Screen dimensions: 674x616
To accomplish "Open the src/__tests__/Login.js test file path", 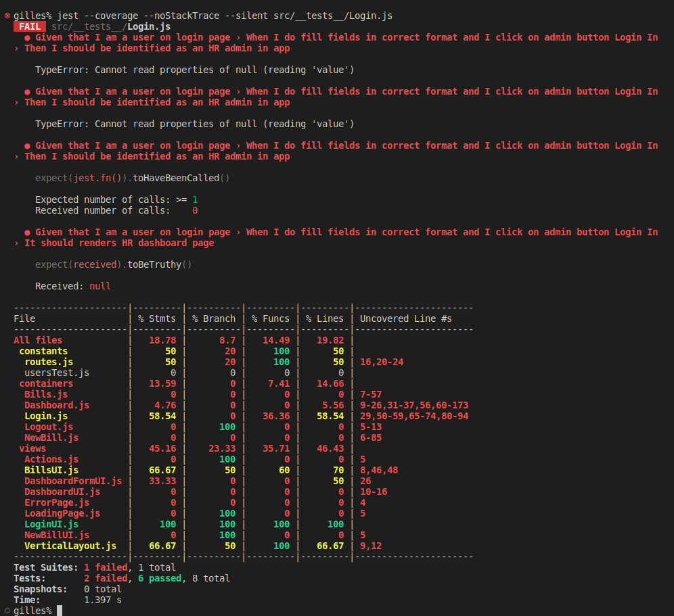I will point(111,26).
